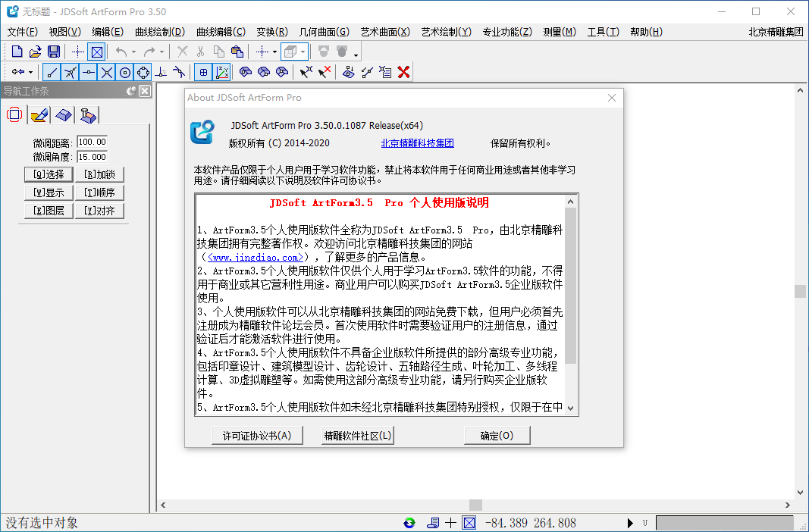Open the knife-shaped second navigation tab

point(39,115)
